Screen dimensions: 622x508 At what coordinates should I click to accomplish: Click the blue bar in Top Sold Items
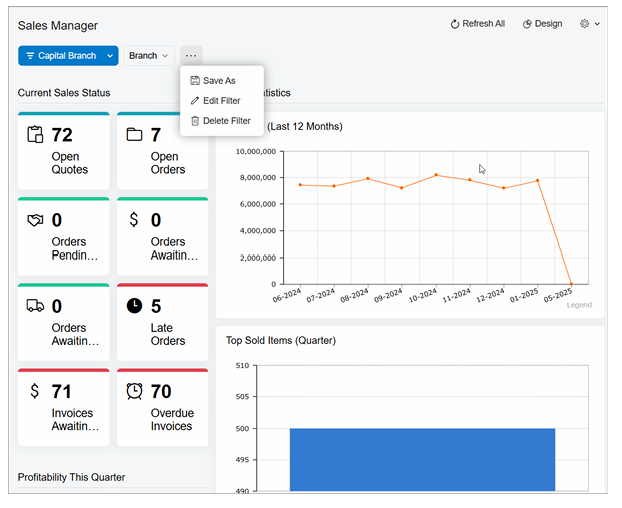point(422,459)
